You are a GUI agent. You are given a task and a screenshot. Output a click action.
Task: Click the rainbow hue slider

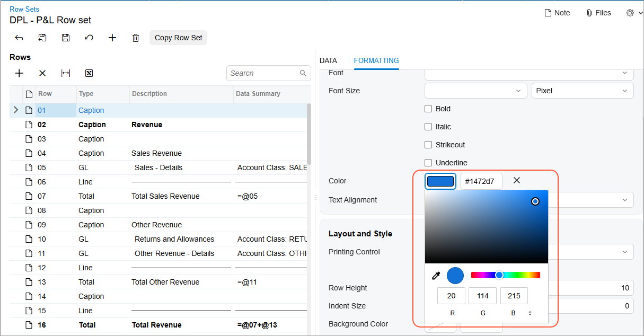pos(506,275)
